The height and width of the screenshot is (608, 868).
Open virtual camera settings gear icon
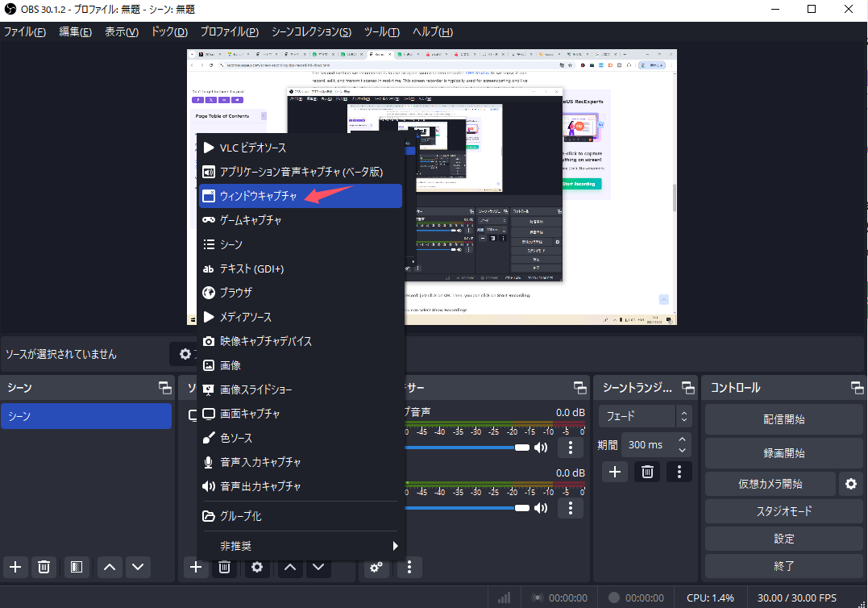tap(850, 484)
